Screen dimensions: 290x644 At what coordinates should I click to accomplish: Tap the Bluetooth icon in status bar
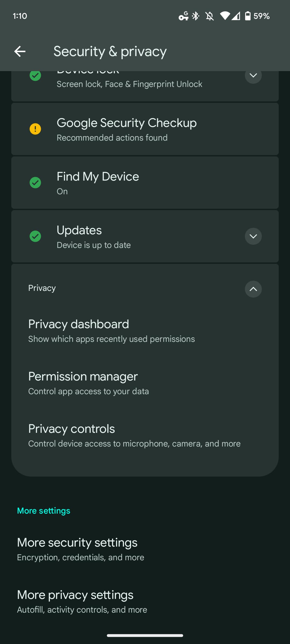(x=195, y=16)
